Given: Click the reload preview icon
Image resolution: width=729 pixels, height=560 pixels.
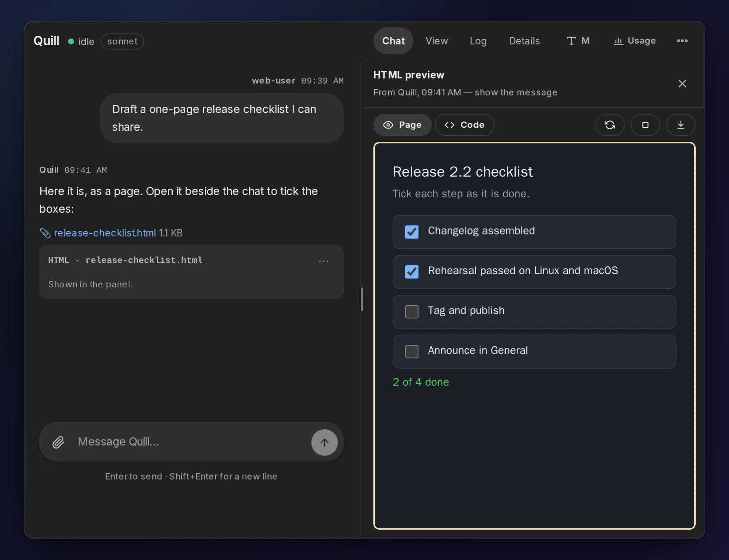Looking at the screenshot, I should pos(610,125).
